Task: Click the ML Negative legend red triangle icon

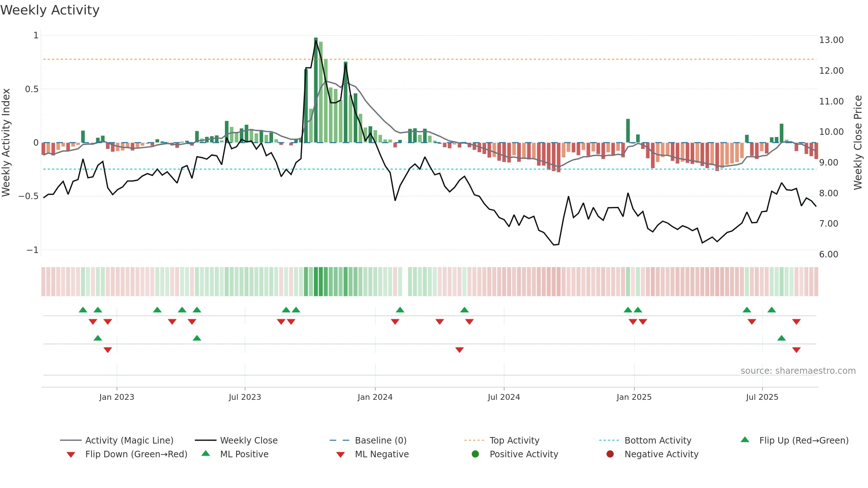Action: [340, 455]
